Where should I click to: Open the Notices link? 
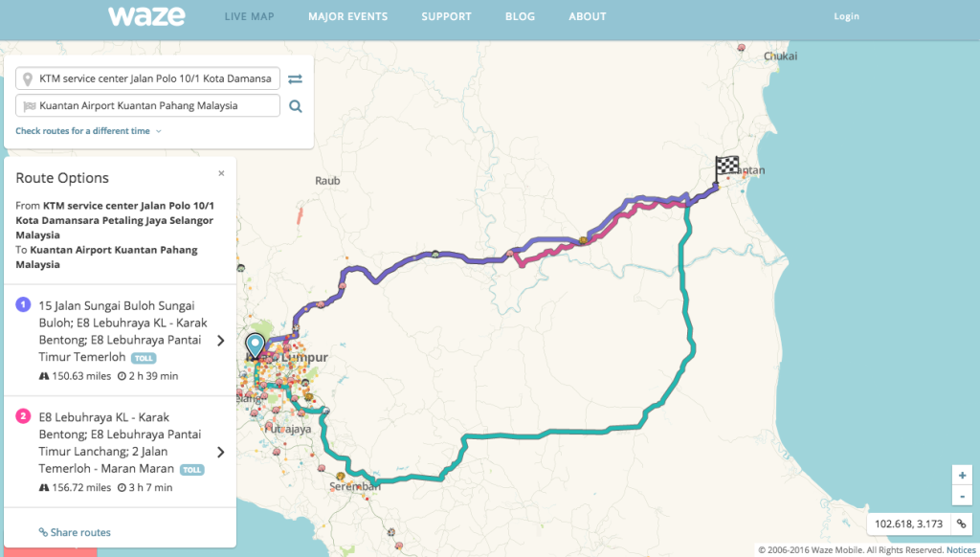pos(961,550)
